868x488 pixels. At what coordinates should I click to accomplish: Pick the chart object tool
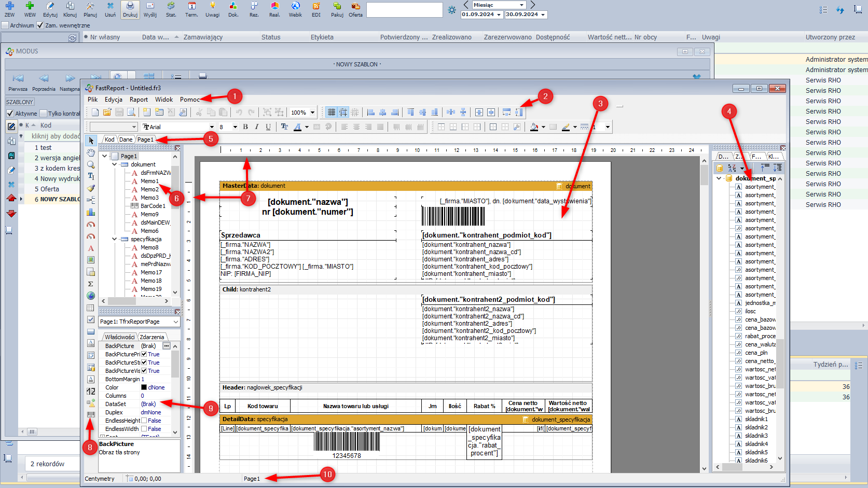[91, 212]
